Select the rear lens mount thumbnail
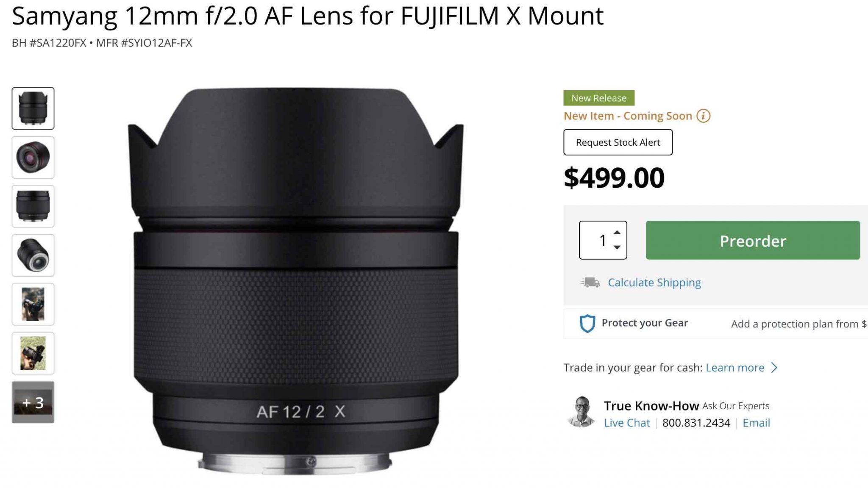The height and width of the screenshot is (488, 868). 33,254
